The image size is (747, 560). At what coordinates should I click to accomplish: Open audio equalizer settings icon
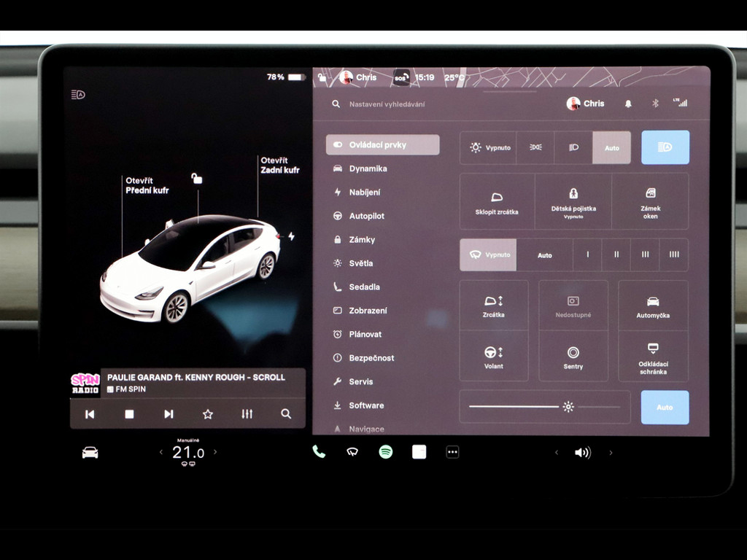(x=247, y=414)
